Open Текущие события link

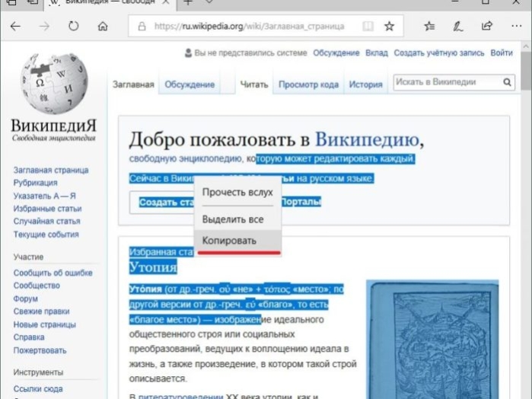(x=46, y=235)
